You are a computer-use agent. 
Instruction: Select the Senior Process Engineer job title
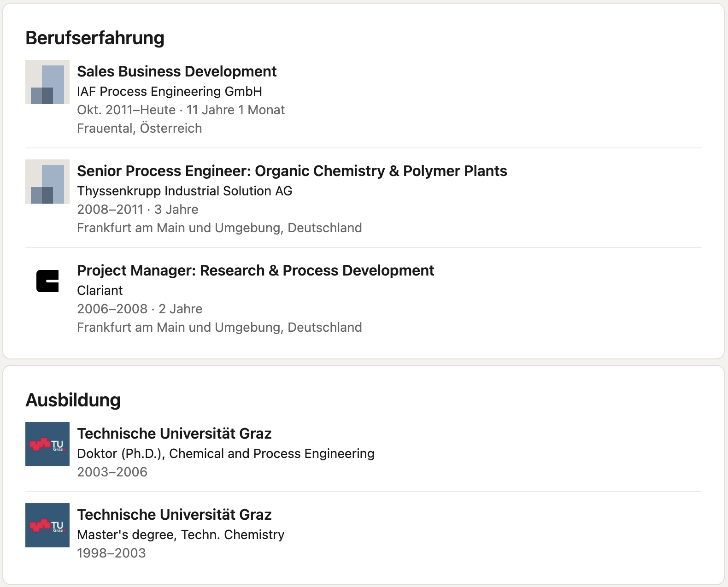pos(292,171)
